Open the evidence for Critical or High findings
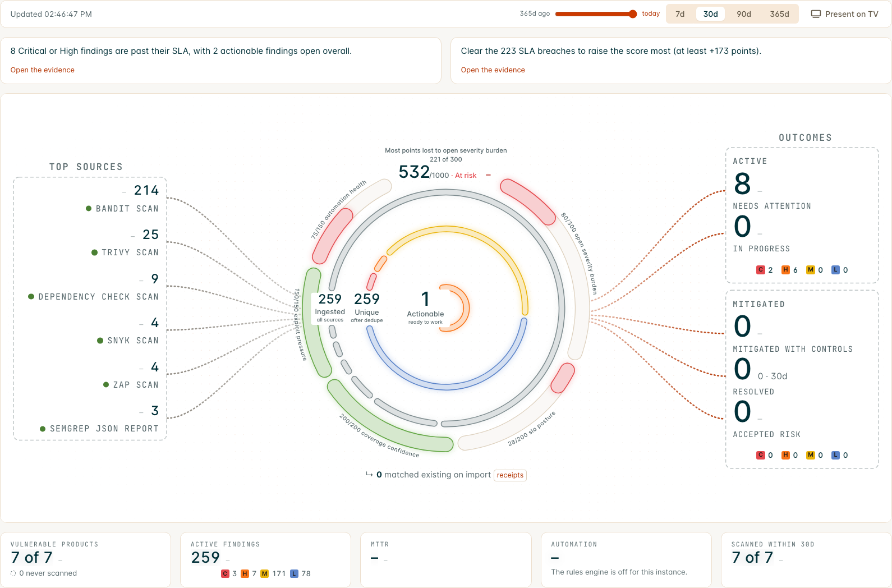892x588 pixels. (43, 70)
